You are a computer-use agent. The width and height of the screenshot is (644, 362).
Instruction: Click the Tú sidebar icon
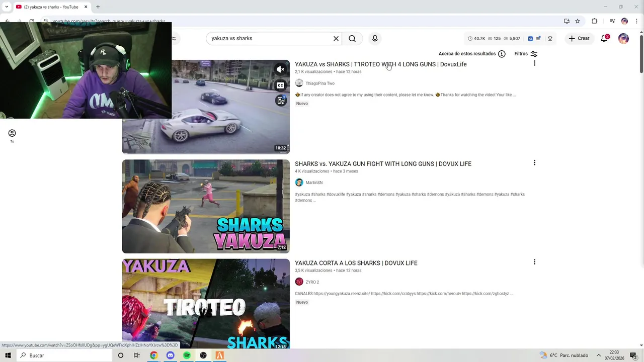tap(12, 136)
